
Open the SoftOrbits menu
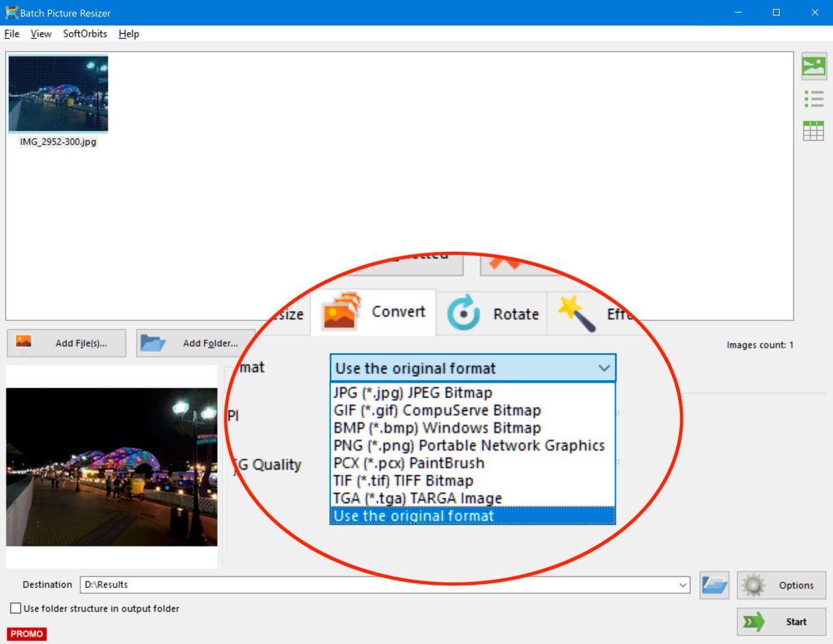84,33
